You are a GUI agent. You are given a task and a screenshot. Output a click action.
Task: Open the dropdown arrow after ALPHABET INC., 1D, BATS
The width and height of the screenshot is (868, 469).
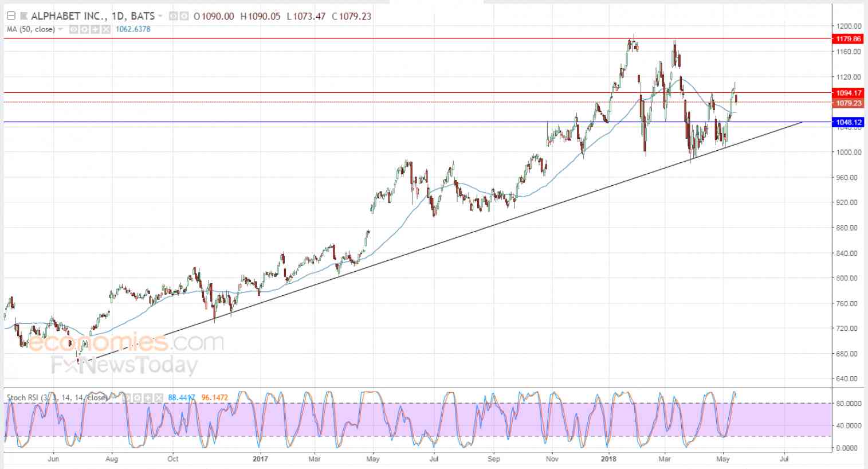coord(160,16)
